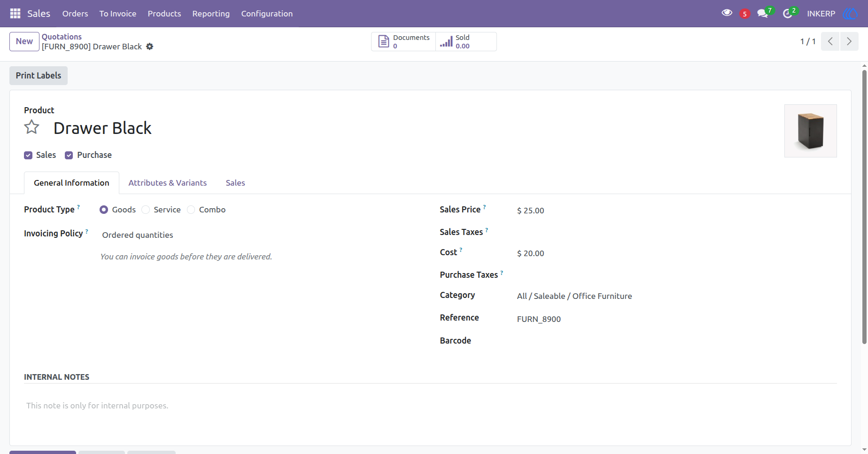This screenshot has width=868, height=454.
Task: Click the Sales Price field $ 25.00
Action: click(x=676, y=211)
